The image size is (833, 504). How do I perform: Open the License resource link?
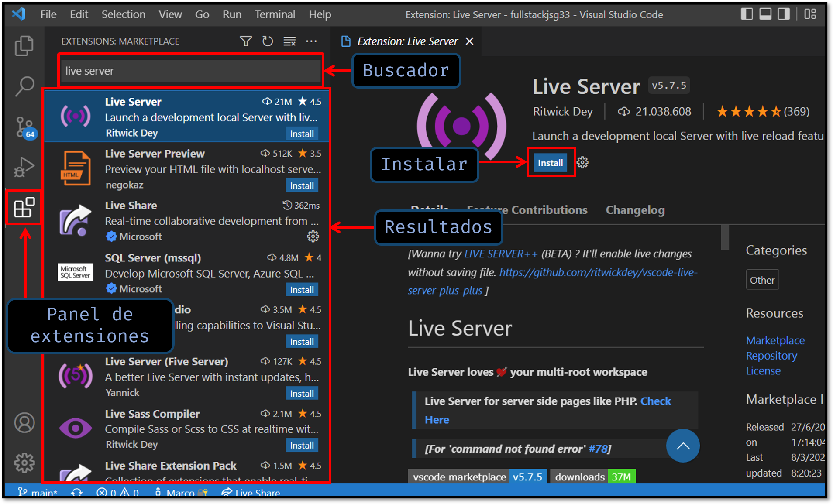tap(763, 371)
